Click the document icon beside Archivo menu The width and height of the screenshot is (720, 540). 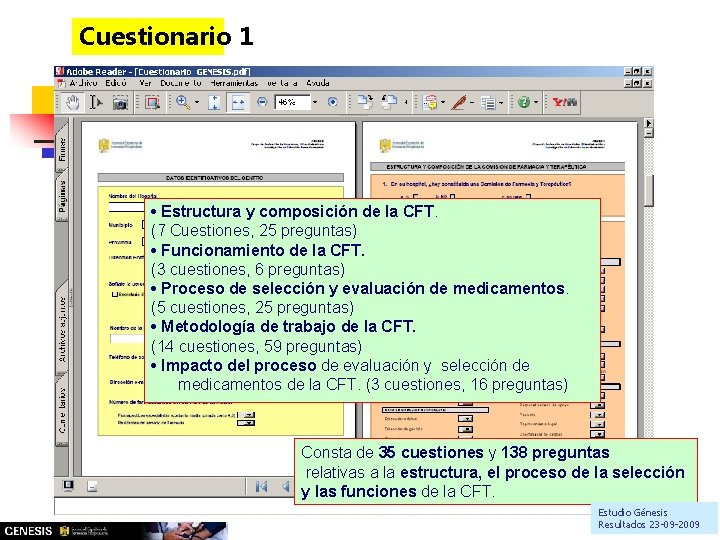60,84
